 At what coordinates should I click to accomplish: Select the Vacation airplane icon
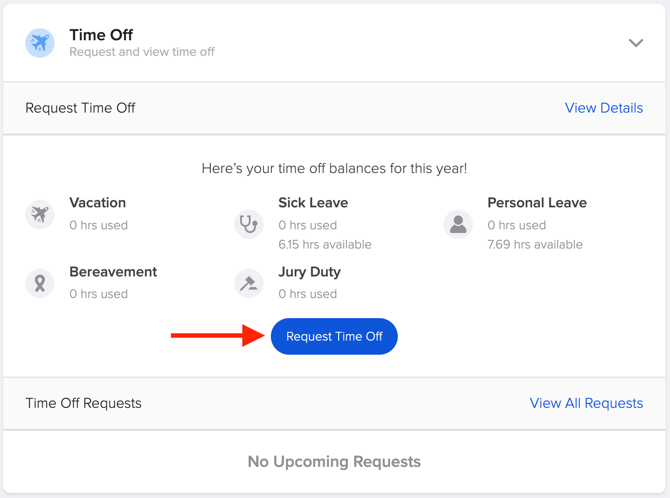tap(40, 214)
